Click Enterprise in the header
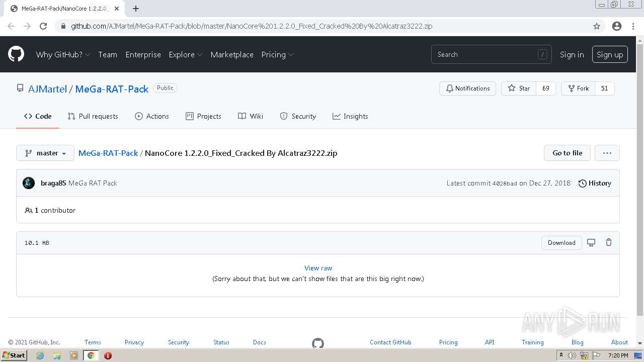 point(143,54)
